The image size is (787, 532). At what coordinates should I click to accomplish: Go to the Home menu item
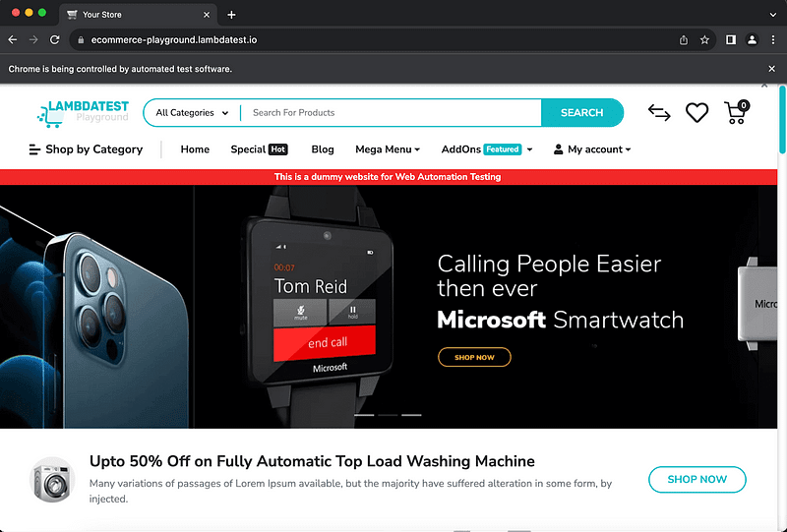(x=195, y=149)
